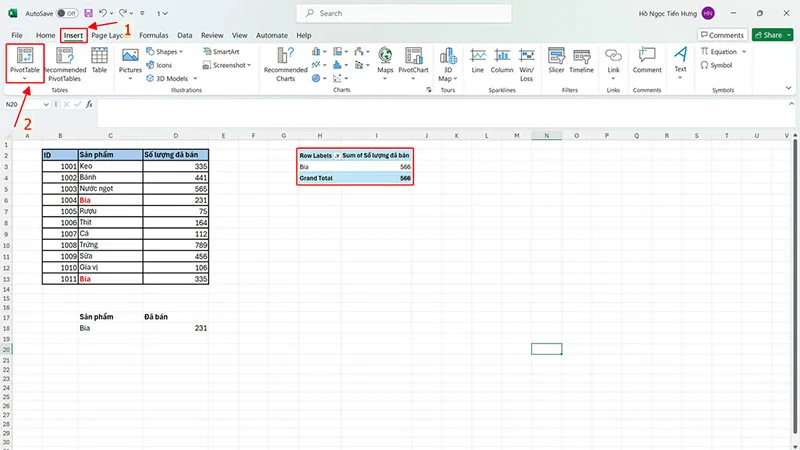The height and width of the screenshot is (450, 800).
Task: Expand the Screenshot dropdown
Action: [x=249, y=65]
